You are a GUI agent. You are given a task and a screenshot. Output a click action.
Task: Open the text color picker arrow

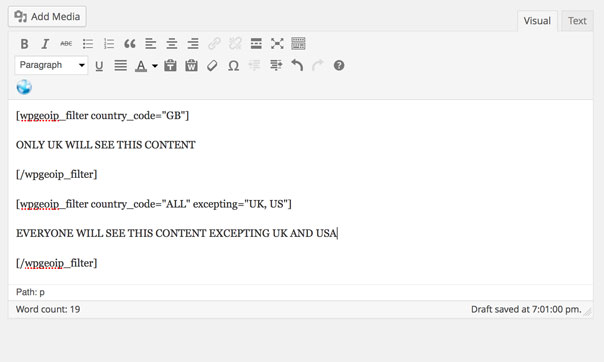click(154, 66)
